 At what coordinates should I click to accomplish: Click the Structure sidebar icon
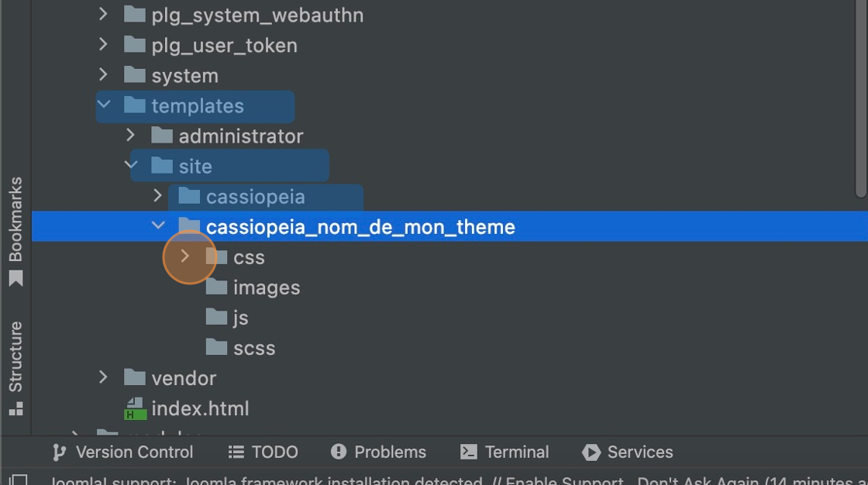click(x=15, y=408)
